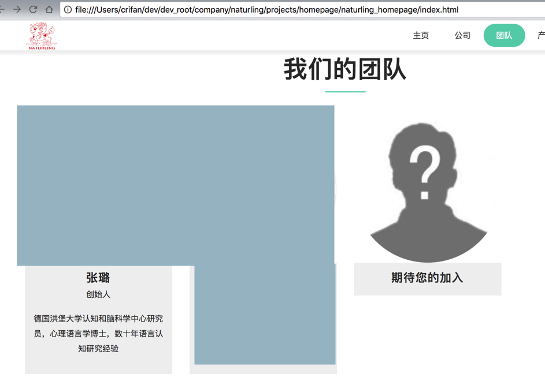Image resolution: width=545 pixels, height=392 pixels.
Task: Click the bio paragraph starting with 德国洪堡大学
Action: (98, 334)
